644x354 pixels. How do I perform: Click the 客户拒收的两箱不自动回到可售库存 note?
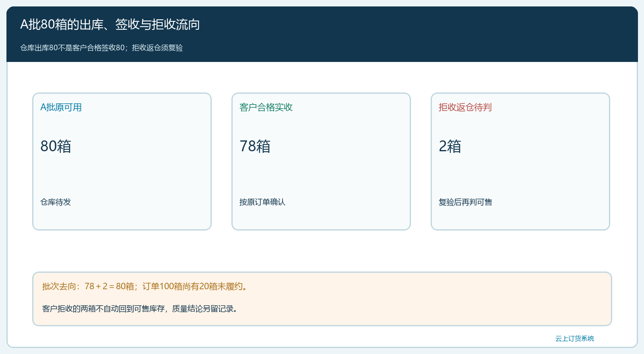click(x=103, y=309)
